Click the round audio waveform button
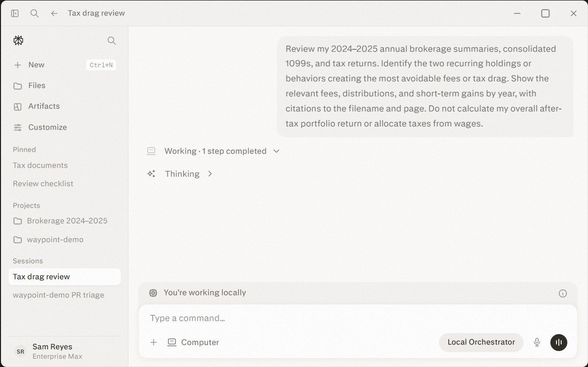This screenshot has height=367, width=588. (559, 343)
